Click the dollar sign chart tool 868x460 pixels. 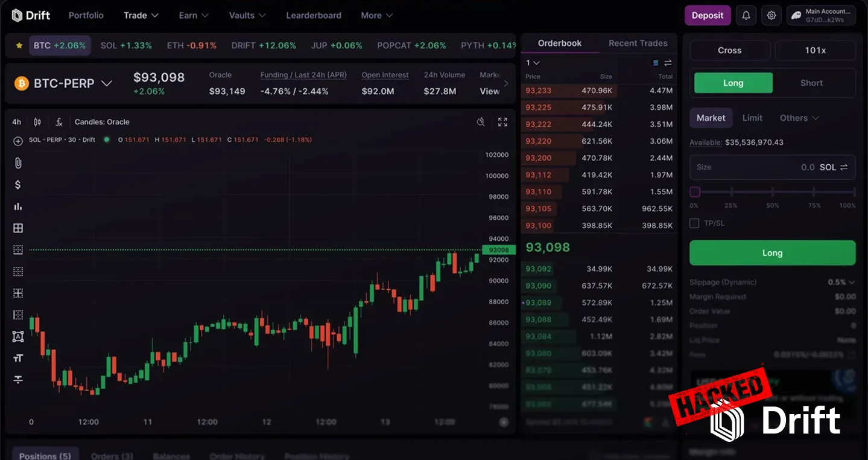tap(18, 185)
